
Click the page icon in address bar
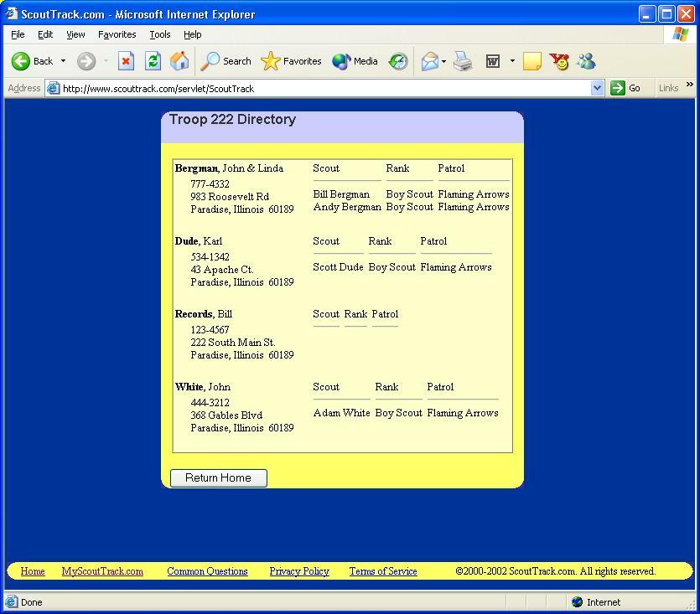[53, 88]
